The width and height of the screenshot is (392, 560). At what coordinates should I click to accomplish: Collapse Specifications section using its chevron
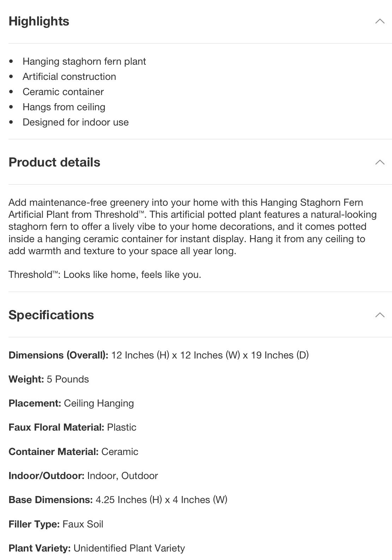(x=380, y=315)
